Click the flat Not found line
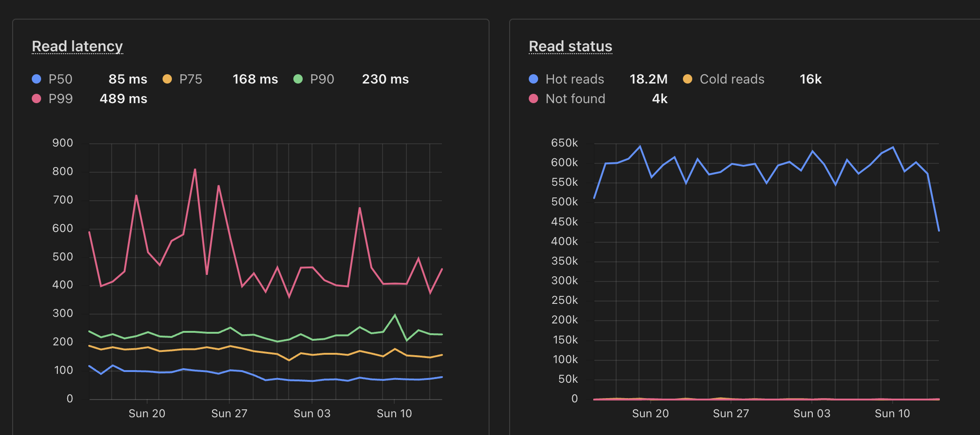Image resolution: width=980 pixels, height=435 pixels. pyautogui.click(x=771, y=399)
